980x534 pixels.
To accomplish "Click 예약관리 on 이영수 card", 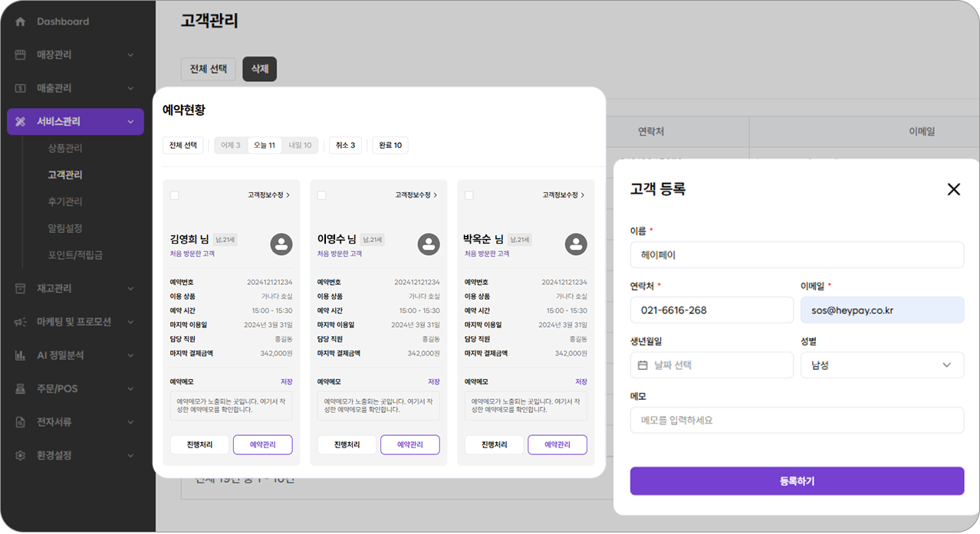I will coord(410,445).
